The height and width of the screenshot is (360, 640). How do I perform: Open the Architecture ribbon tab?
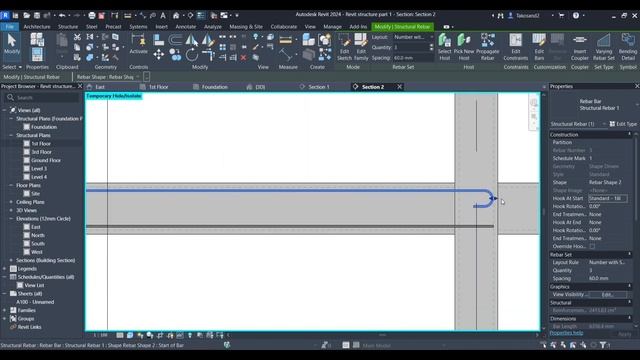coord(37,27)
